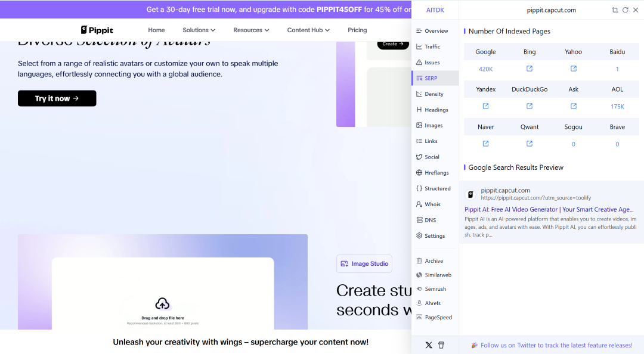Open Yandex indexed pages external link
Screen dimensions: 644x354
[x=485, y=106]
